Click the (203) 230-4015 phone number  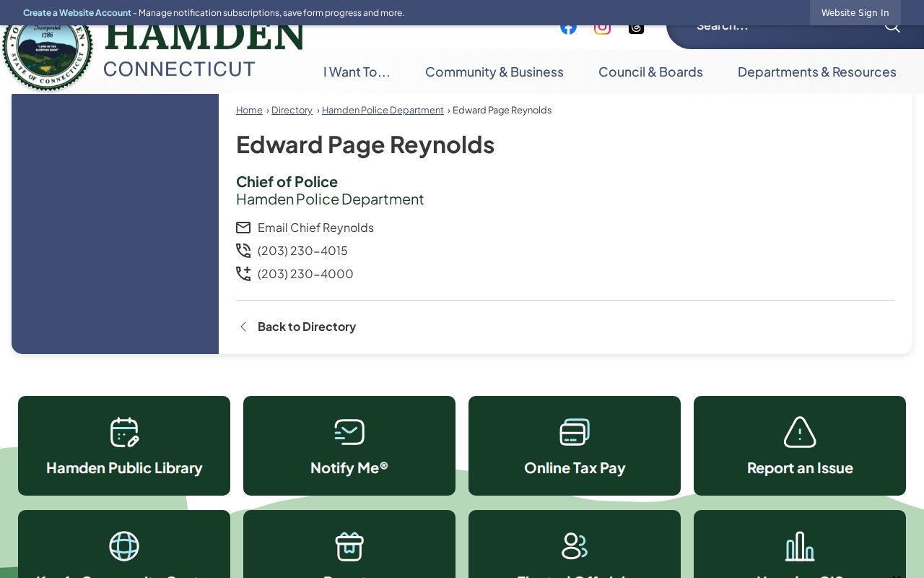(302, 251)
